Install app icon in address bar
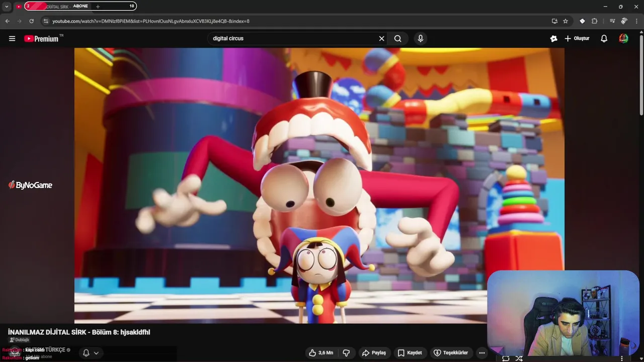The image size is (644, 362). click(x=554, y=21)
